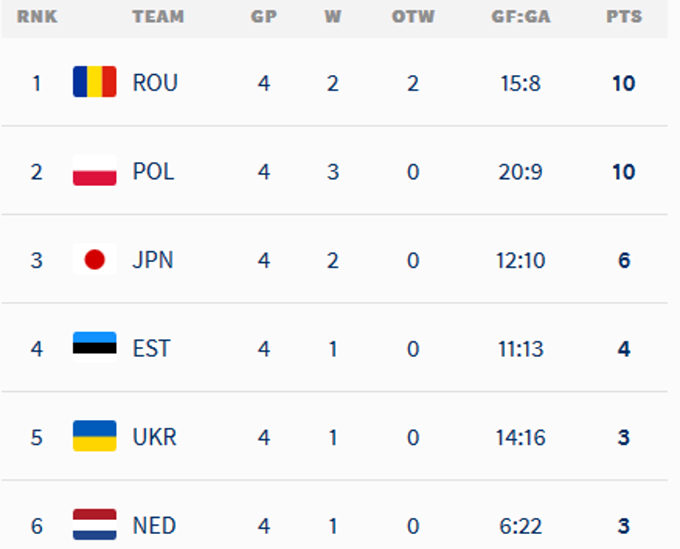
Task: Click the Estonia flag icon
Action: point(94,348)
